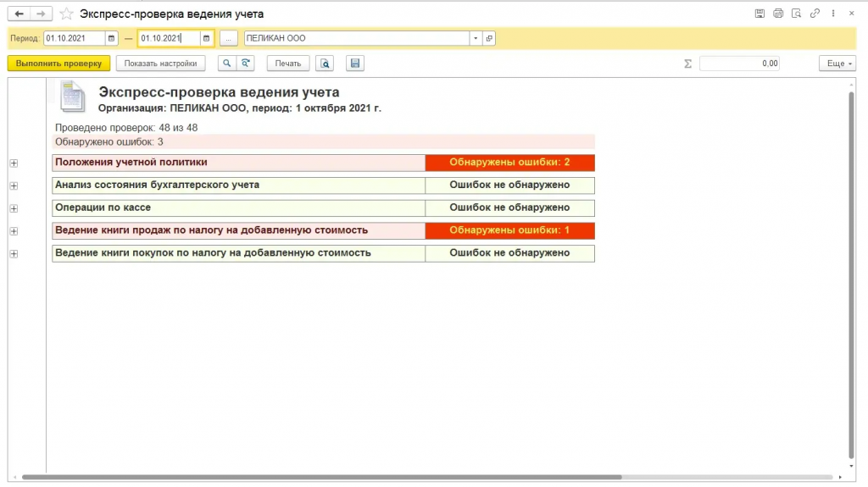Add page to favorites with star icon
Screen dimensions: 868x487
[66, 14]
